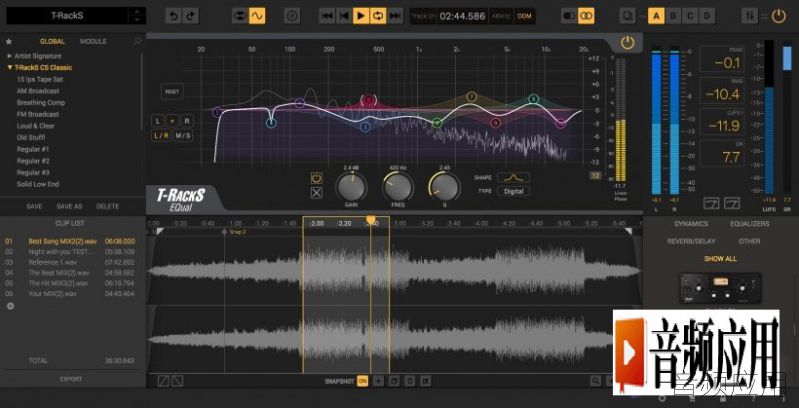Click the zoom magnifier under the waveform
Screen dimensions: 799x408
pos(595,380)
